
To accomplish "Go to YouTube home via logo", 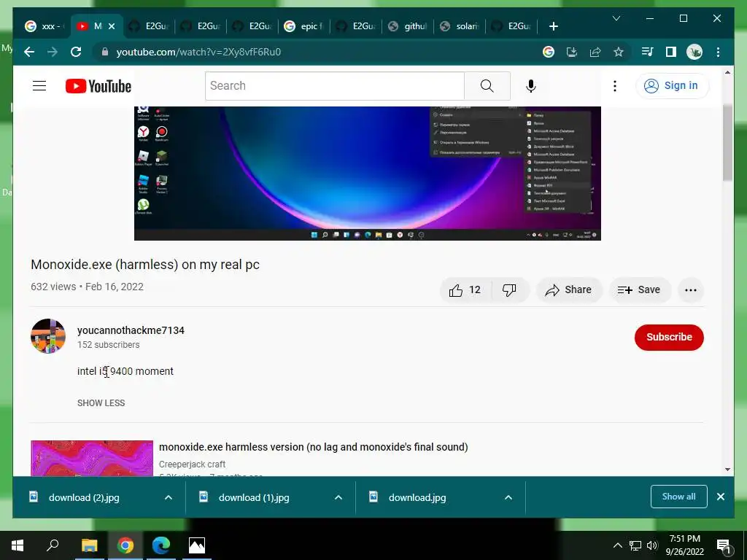I will click(98, 86).
